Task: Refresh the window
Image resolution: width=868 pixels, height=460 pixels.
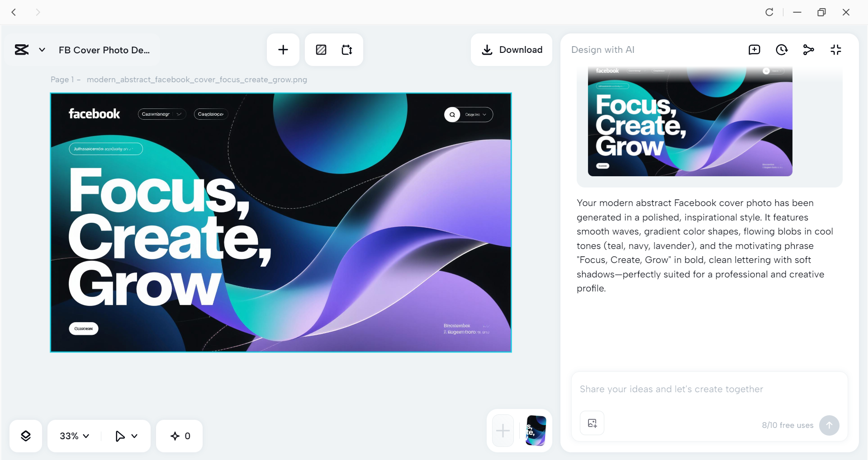Action: [769, 12]
